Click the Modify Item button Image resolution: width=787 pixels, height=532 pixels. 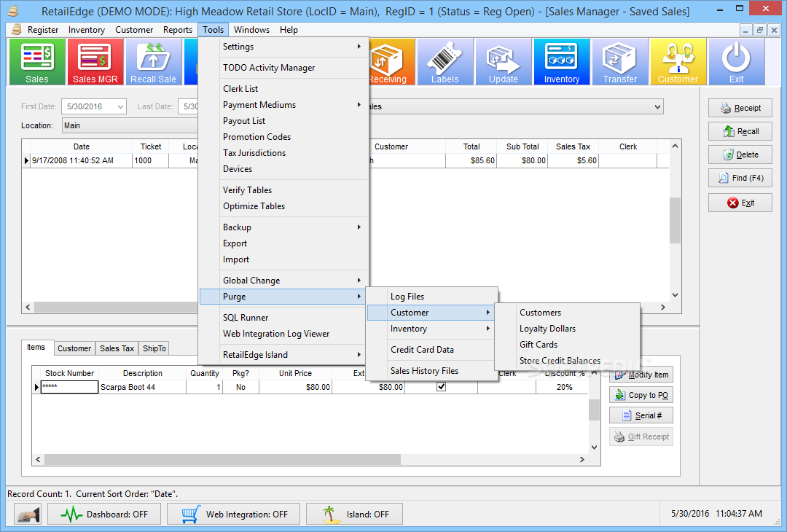(x=641, y=375)
